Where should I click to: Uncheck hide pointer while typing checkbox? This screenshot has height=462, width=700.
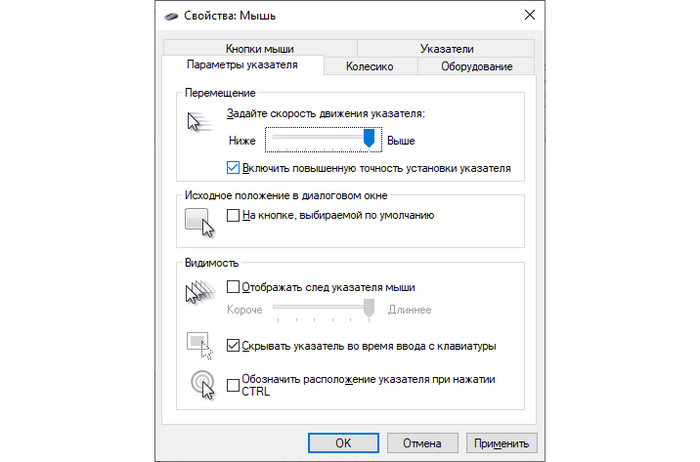233,345
